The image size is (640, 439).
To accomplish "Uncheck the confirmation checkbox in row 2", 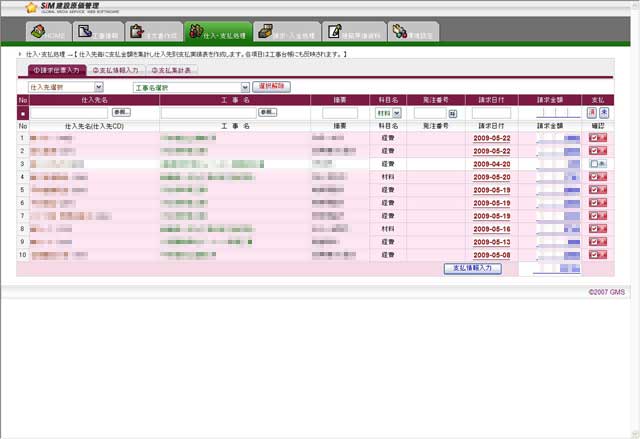I will [594, 151].
